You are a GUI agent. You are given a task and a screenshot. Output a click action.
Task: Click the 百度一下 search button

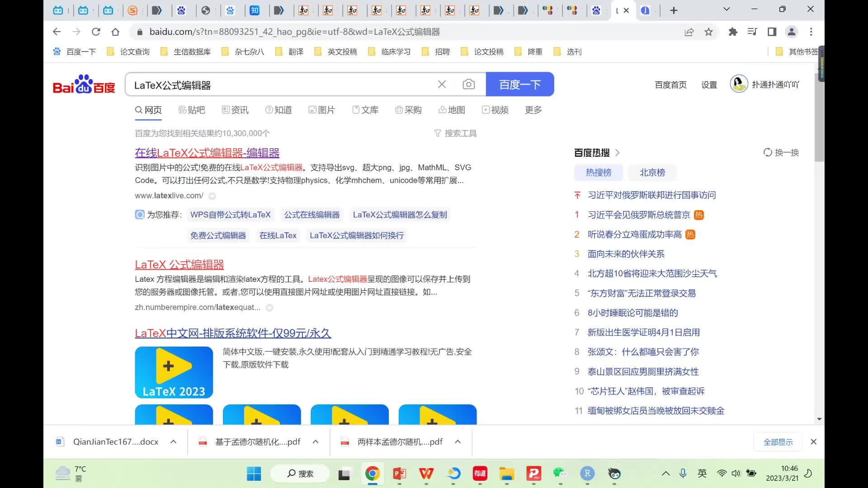click(520, 84)
